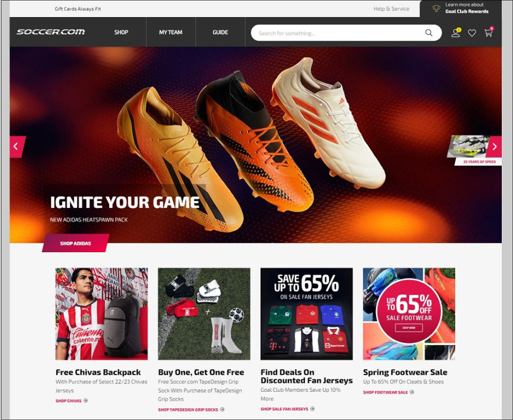Open the shopping cart icon
Screen dimensions: 513x420
coord(488,32)
